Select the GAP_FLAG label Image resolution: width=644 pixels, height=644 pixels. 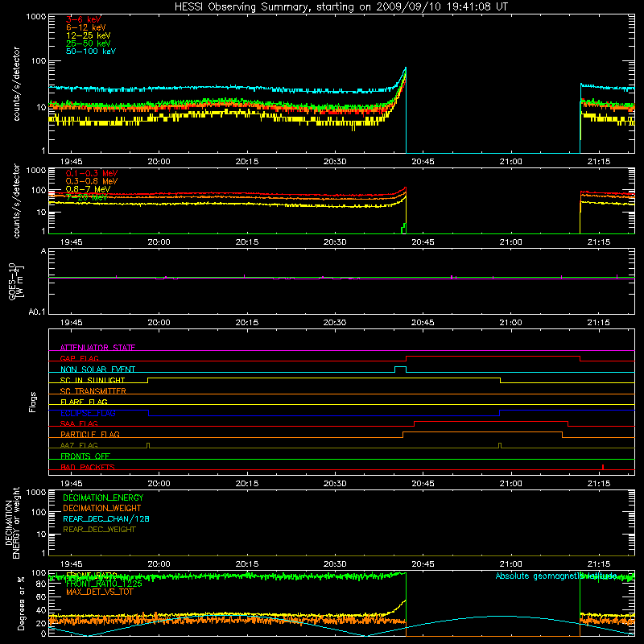pyautogui.click(x=79, y=358)
